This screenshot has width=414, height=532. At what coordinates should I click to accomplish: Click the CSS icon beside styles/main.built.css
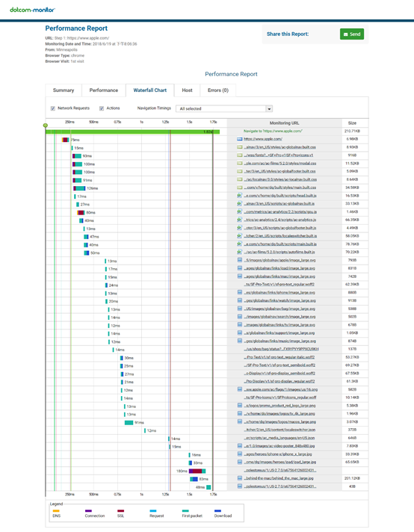[x=240, y=188]
